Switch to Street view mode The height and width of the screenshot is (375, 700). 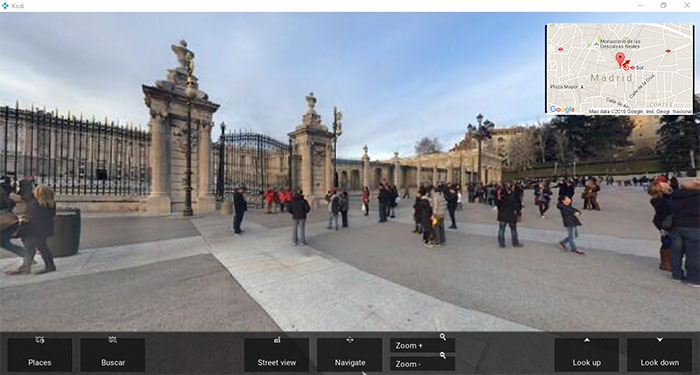tap(276, 354)
